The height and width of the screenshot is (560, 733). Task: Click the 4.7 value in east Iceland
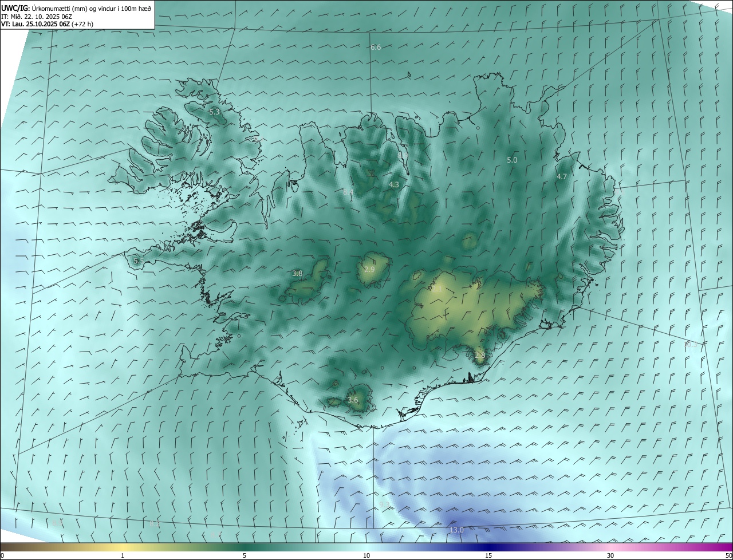tap(562, 177)
